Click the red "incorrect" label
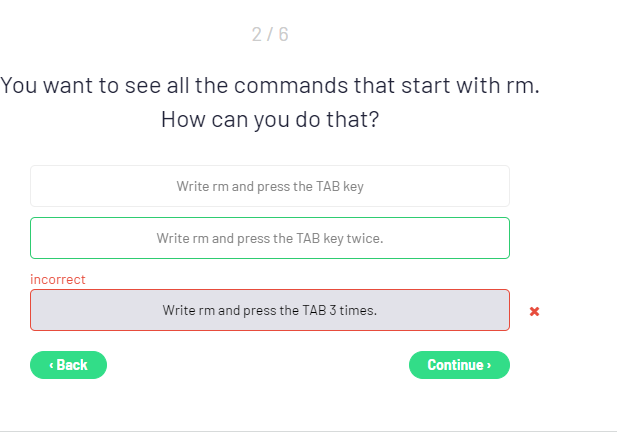The height and width of the screenshot is (436, 617). (58, 279)
